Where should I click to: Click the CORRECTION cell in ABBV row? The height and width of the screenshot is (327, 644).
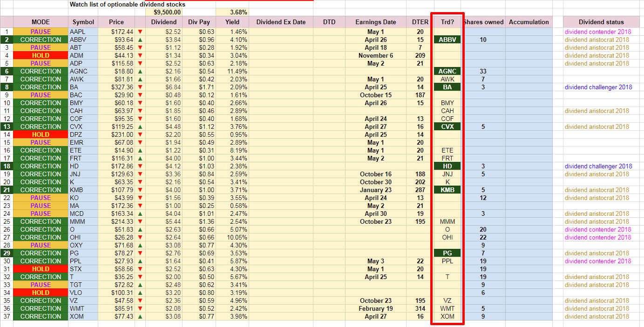coord(41,40)
